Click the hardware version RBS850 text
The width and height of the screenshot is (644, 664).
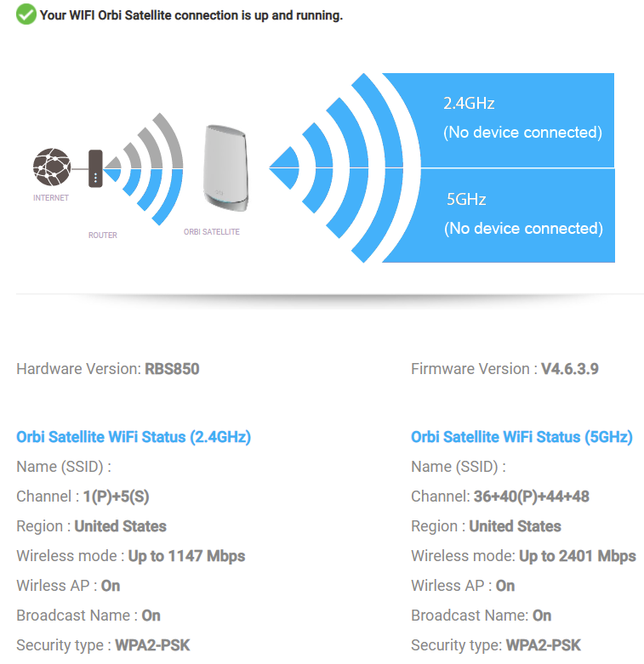172,369
